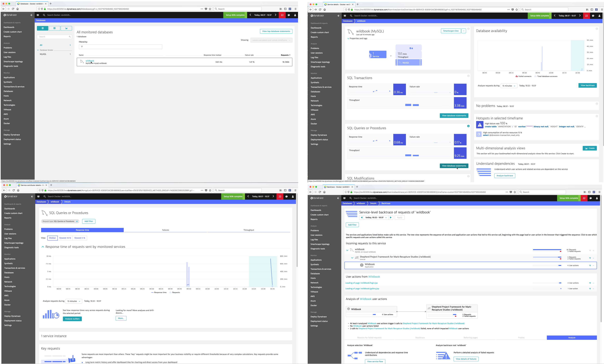Open Referring pages tab

pos(470,337)
